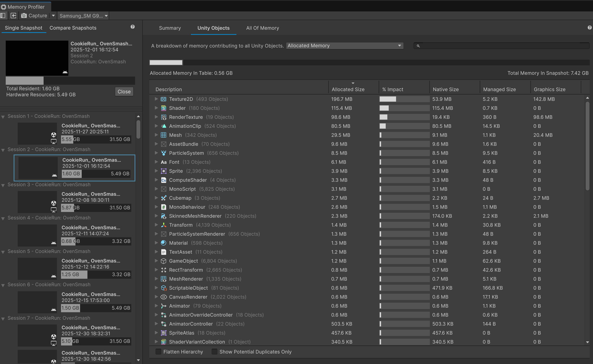The height and width of the screenshot is (364, 593).
Task: Collapse the Session 3 group
Action: pyautogui.click(x=3, y=185)
